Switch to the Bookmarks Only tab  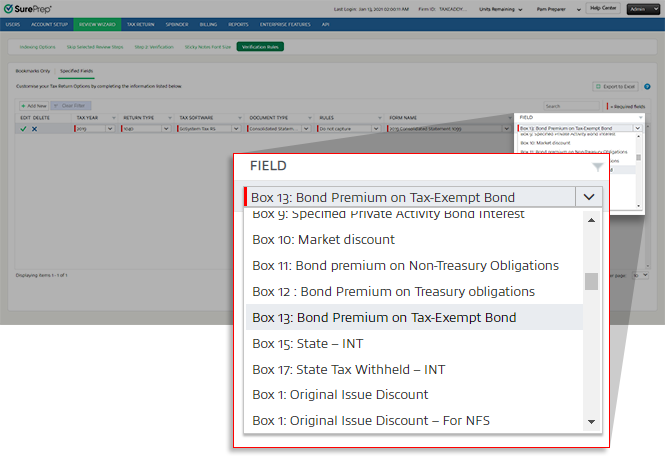(33, 71)
